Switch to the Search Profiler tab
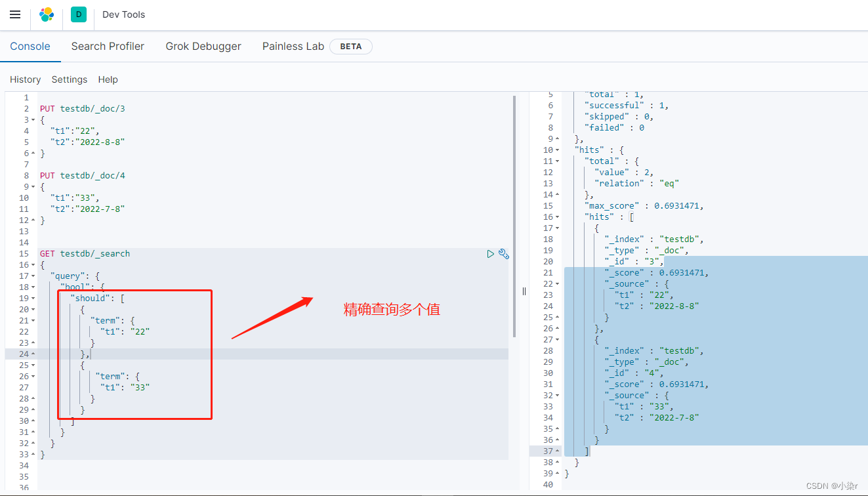Screen dimensions: 868x496 108,46
